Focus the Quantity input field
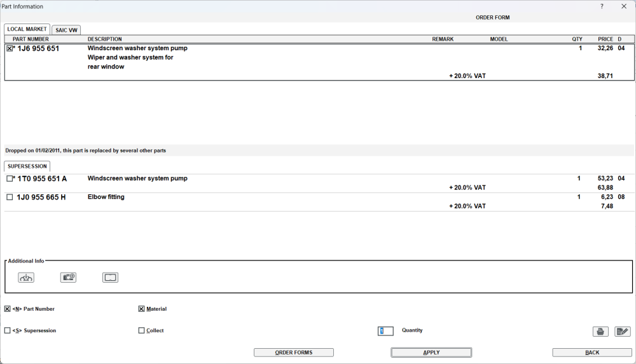Screen dimensions: 636x364 coord(385,331)
